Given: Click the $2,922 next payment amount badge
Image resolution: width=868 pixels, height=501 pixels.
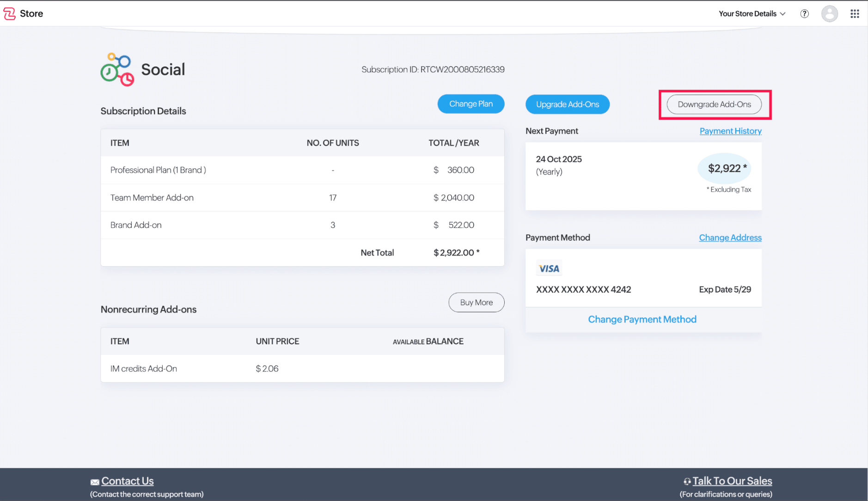Looking at the screenshot, I should [724, 168].
